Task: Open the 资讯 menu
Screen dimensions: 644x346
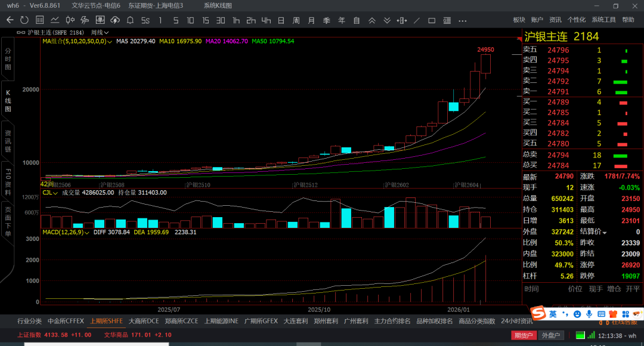Action: click(555, 20)
